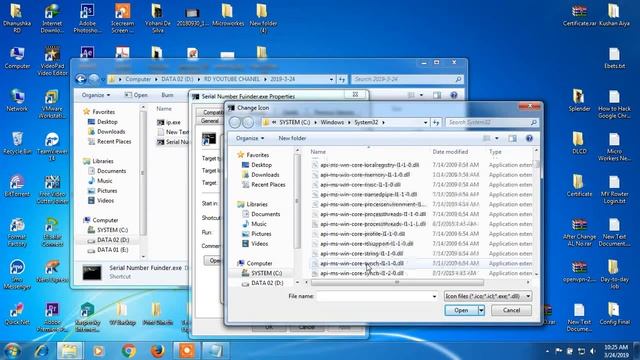Select the VideoPad Video Editor desktop icon
The height and width of the screenshot is (360, 640).
52,61
